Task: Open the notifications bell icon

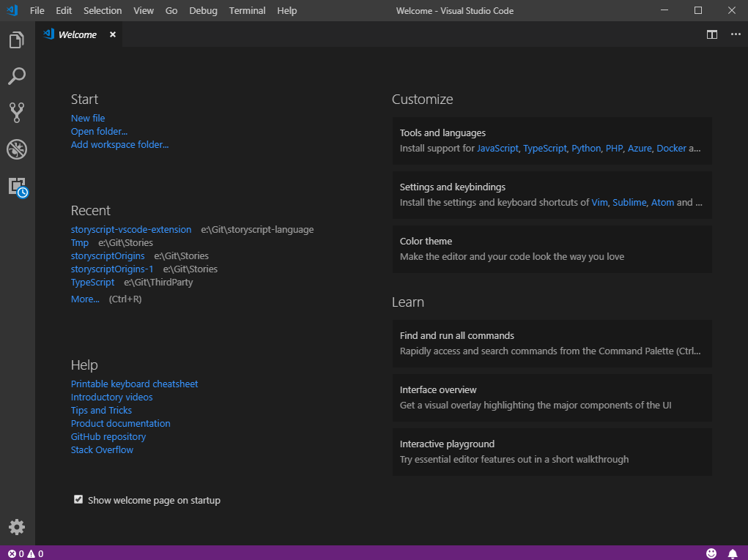Action: point(733,553)
